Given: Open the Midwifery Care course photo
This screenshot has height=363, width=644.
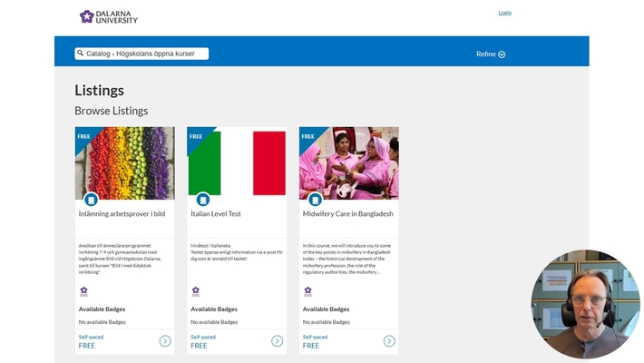Looking at the screenshot, I should (x=349, y=163).
